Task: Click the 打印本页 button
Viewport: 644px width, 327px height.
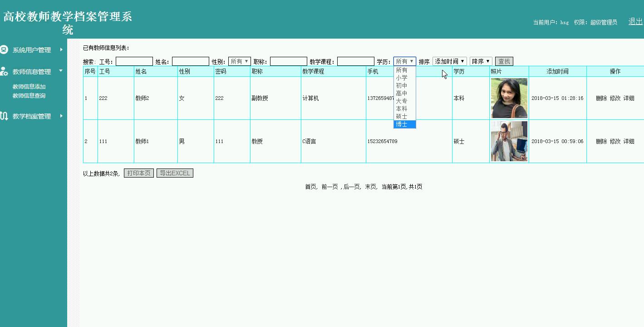Action: click(139, 173)
